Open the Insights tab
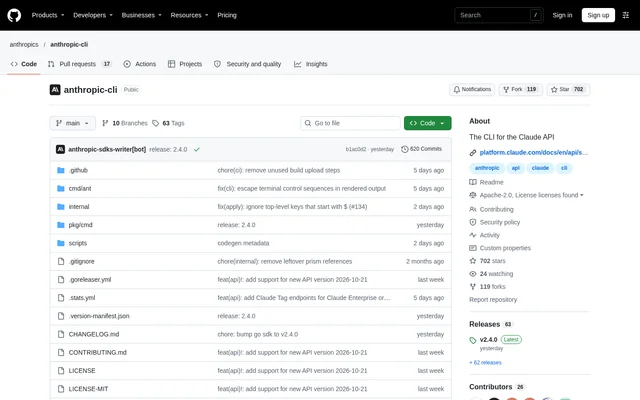Viewport: 640px width, 400px height. point(311,64)
